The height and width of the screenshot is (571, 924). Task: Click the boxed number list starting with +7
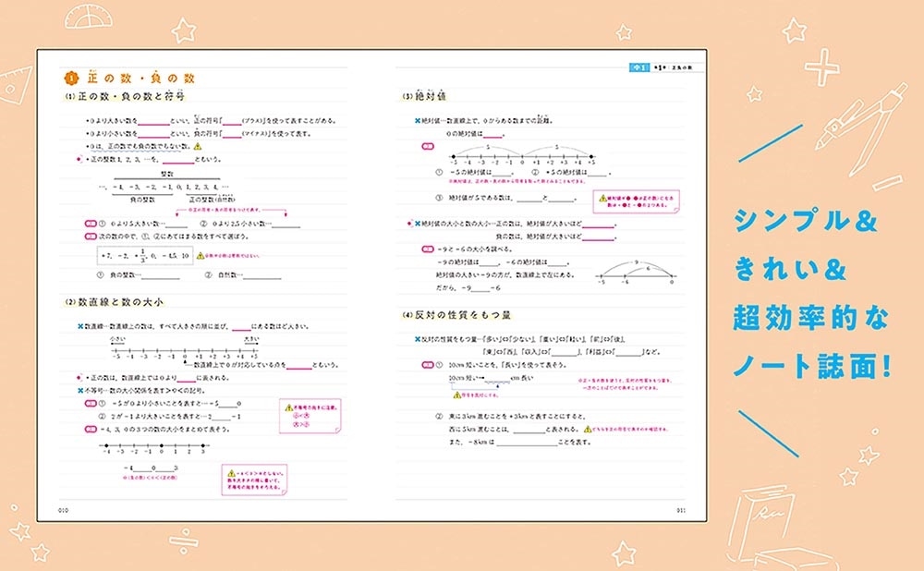(144, 254)
